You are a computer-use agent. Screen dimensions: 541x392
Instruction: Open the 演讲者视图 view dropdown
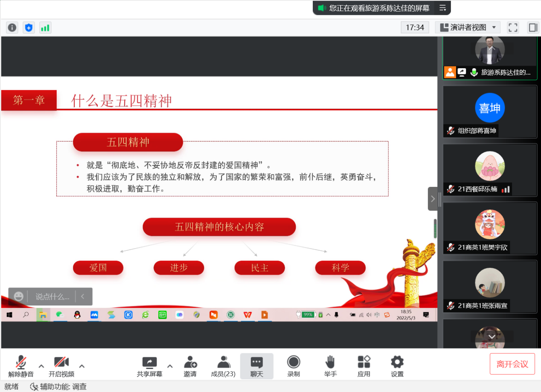pos(468,28)
